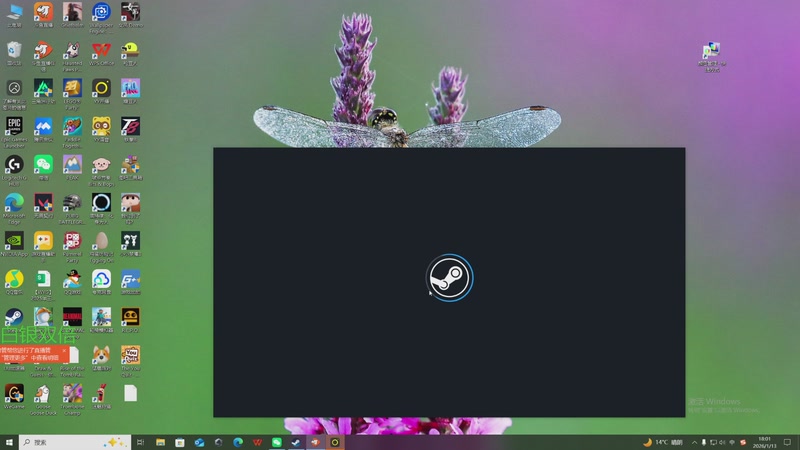Image resolution: width=800 pixels, height=450 pixels.
Task: Switch to the yellow ring app on taskbar
Action: point(335,442)
